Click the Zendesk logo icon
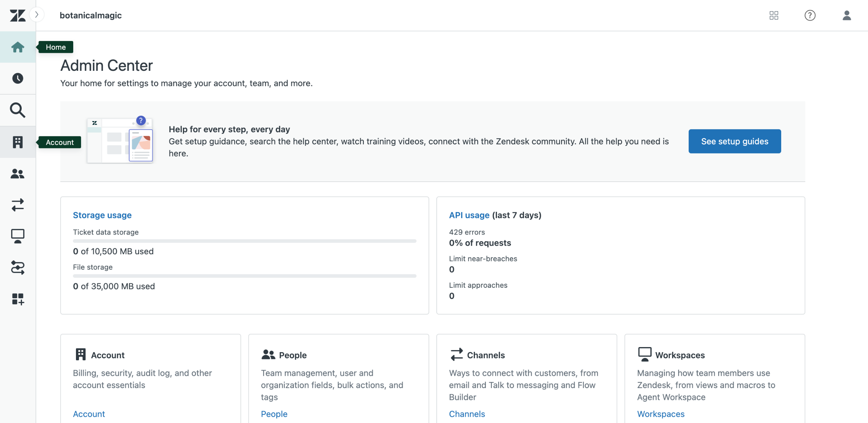 click(18, 15)
